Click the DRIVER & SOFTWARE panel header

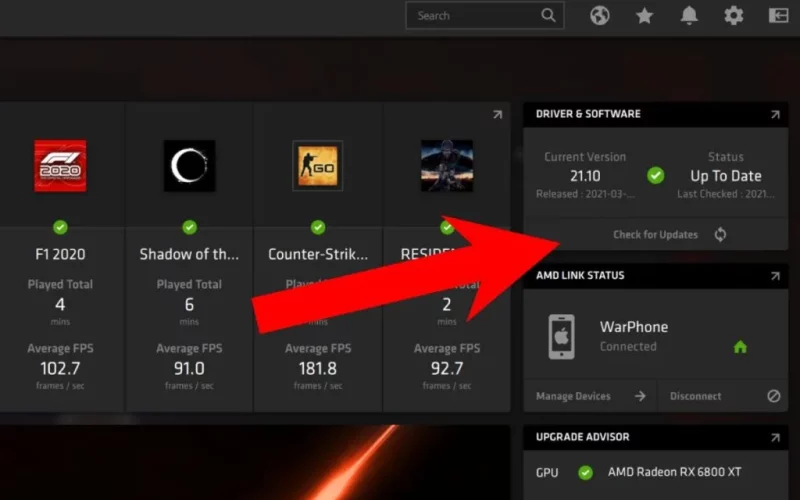[x=656, y=114]
